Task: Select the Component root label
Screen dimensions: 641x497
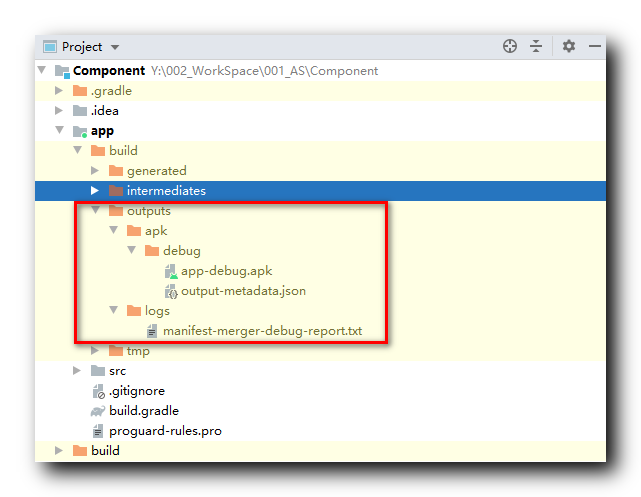Action: click(x=109, y=71)
